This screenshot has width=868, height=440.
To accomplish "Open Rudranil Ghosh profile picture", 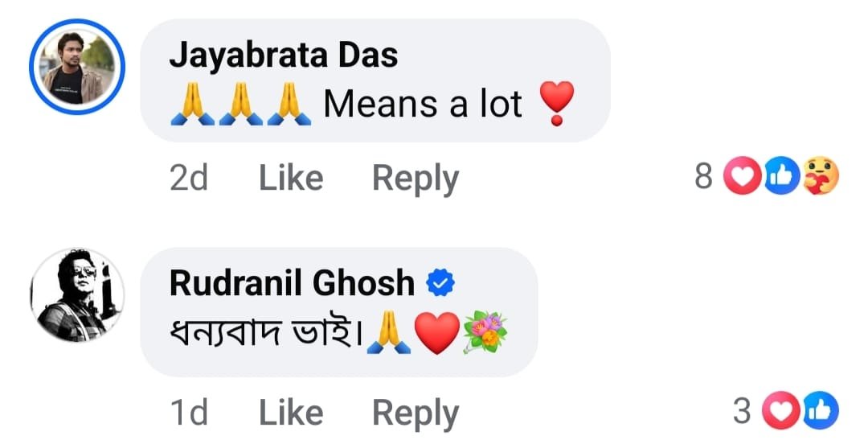I will pos(77,295).
